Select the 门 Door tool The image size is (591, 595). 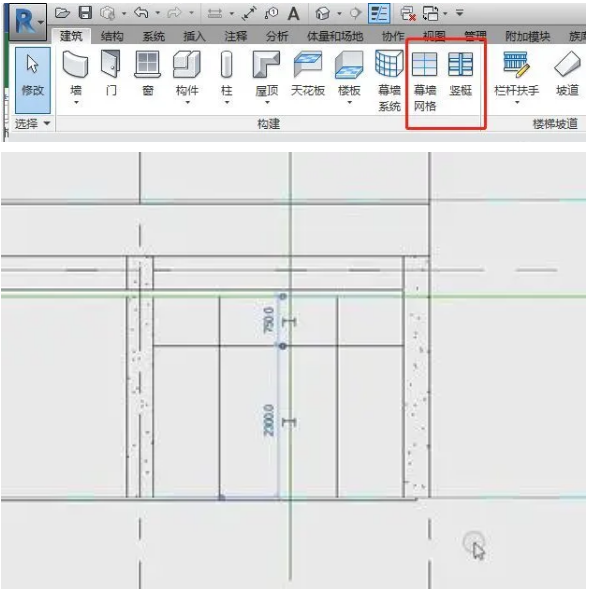[111, 74]
